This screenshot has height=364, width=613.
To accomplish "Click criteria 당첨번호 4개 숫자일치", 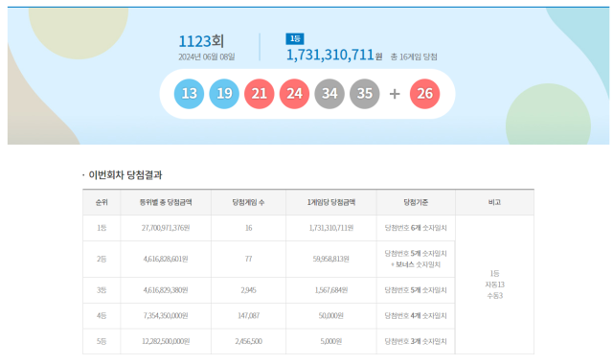I will (416, 315).
